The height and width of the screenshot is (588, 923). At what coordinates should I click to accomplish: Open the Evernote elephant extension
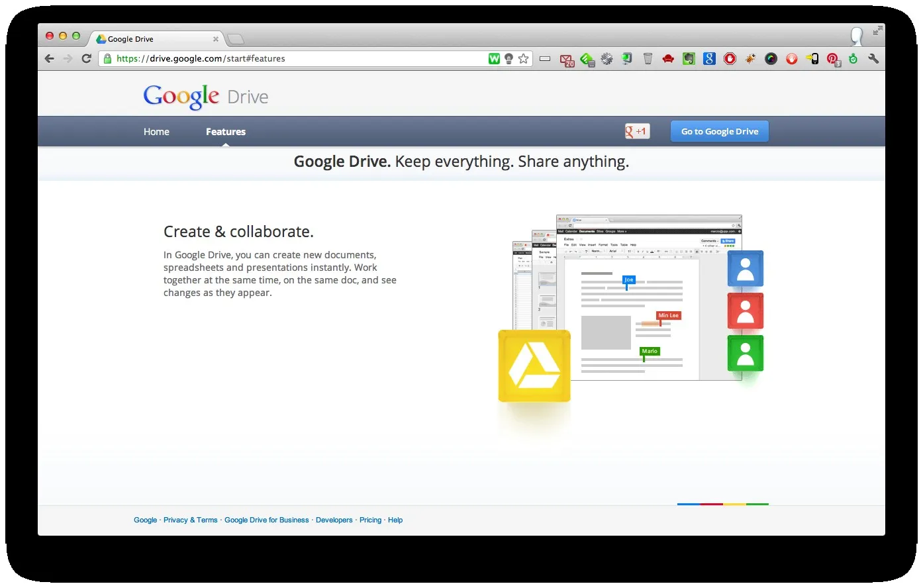689,59
